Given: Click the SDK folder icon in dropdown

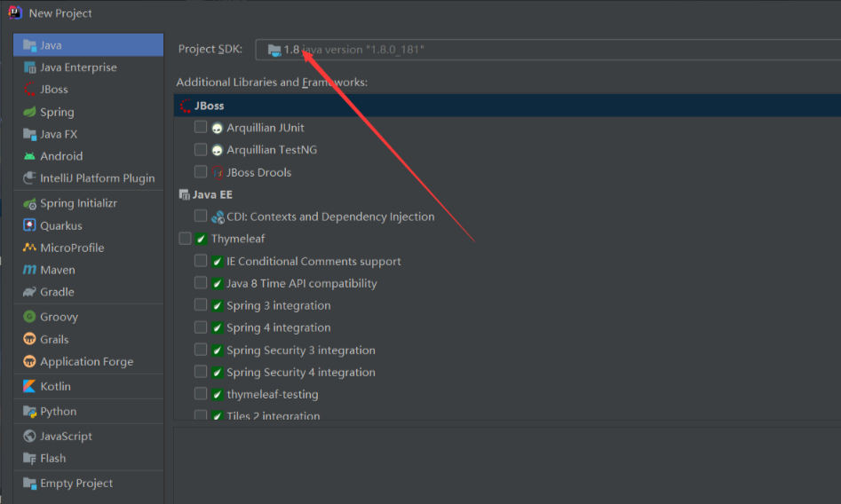Looking at the screenshot, I should pos(274,51).
